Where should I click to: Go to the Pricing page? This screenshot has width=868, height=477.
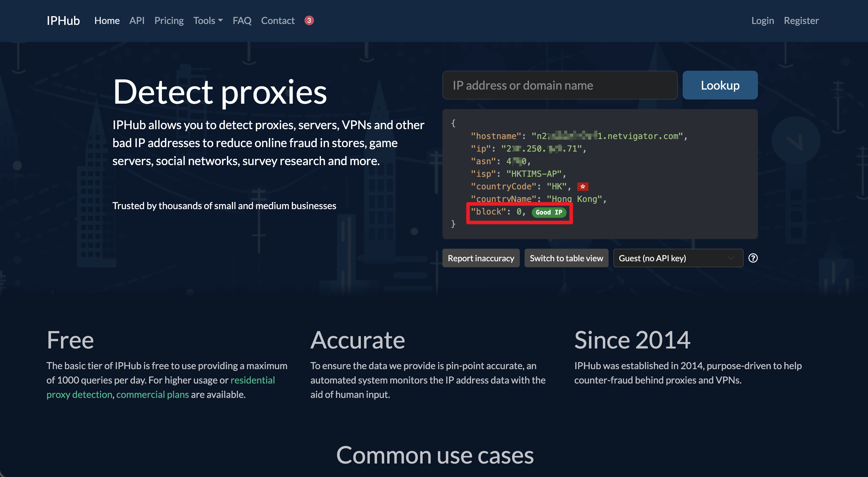coord(169,21)
